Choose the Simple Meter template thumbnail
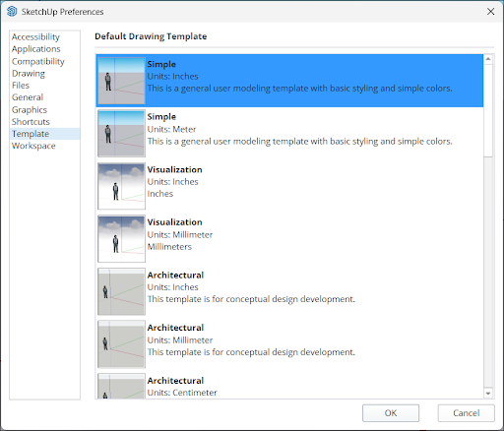 [121, 134]
